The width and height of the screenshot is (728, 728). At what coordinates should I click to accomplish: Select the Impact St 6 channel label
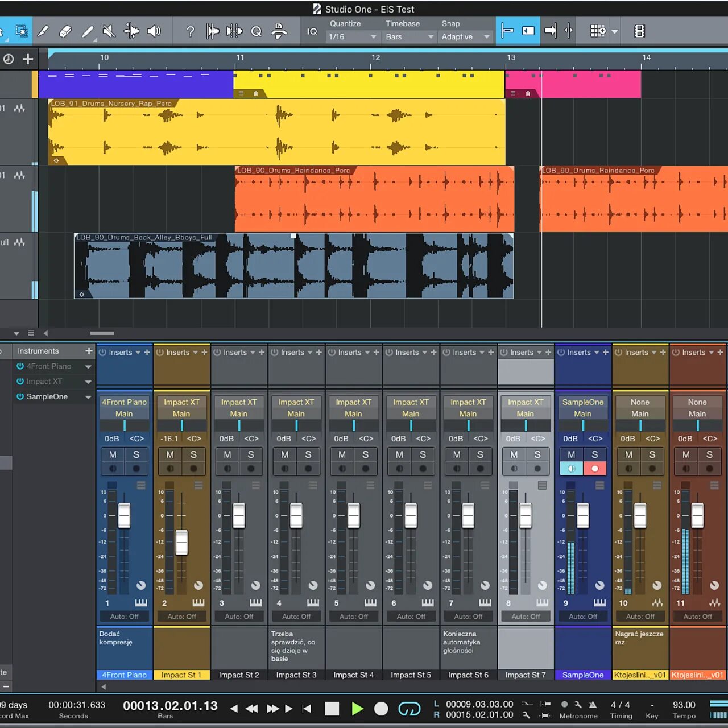point(468,675)
